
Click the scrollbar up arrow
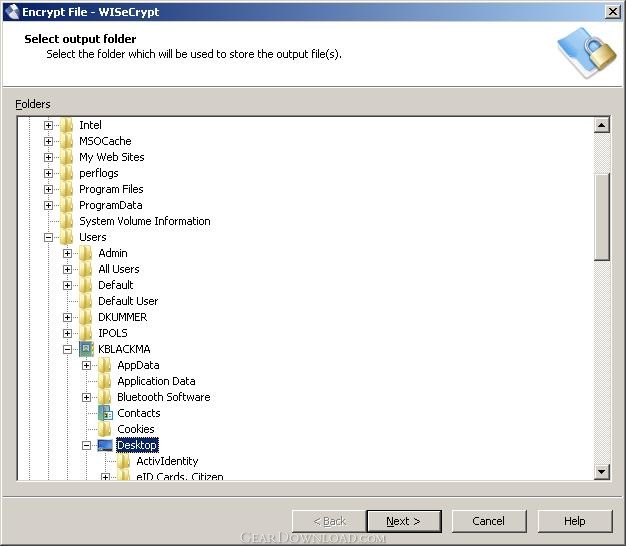(602, 125)
